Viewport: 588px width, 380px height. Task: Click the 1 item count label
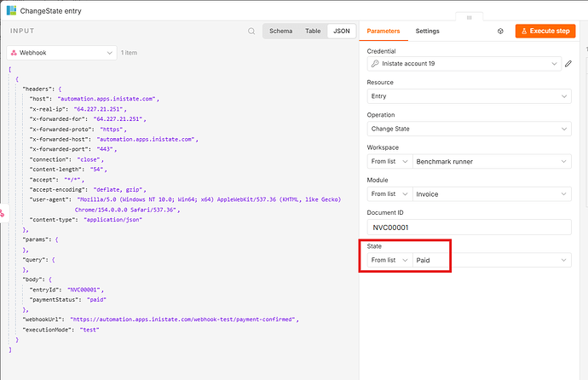tap(129, 53)
